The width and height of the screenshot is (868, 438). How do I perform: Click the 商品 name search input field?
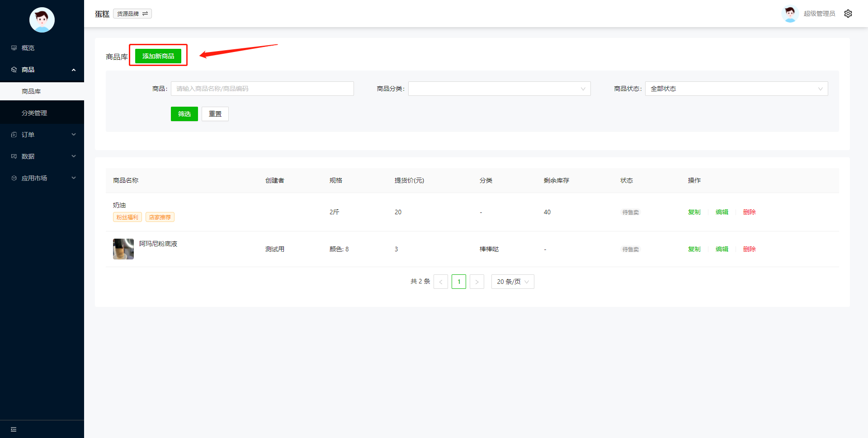pos(262,89)
